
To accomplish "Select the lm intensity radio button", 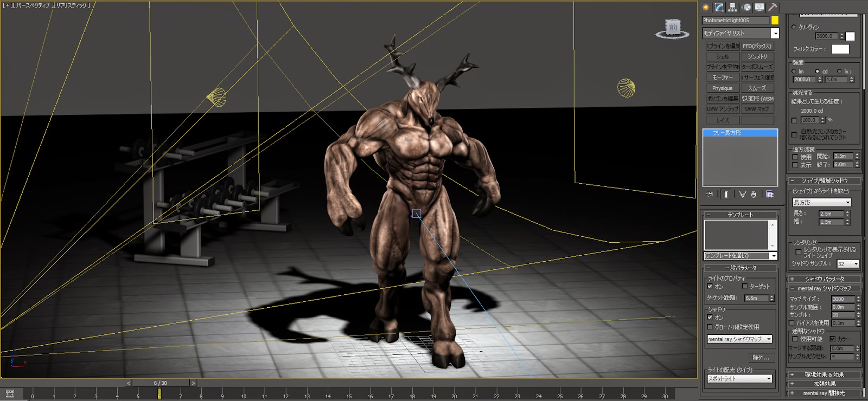I will [794, 71].
